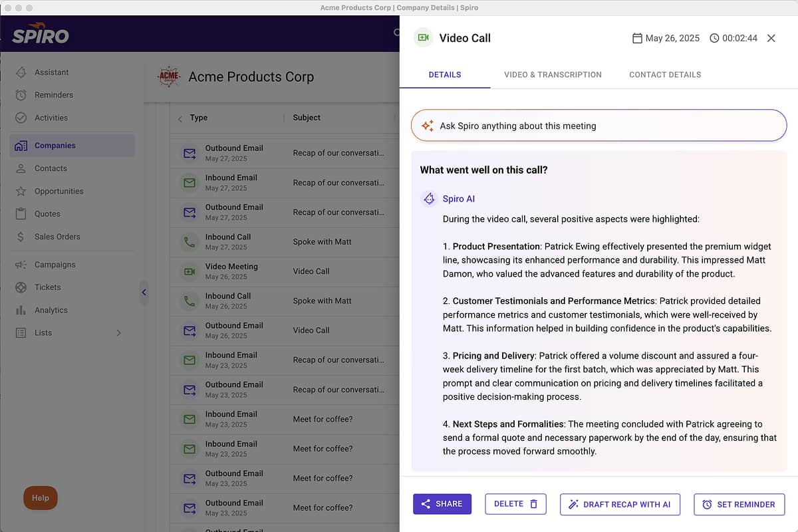Open Campaigns megaphone icon
The image size is (798, 532).
21,265
